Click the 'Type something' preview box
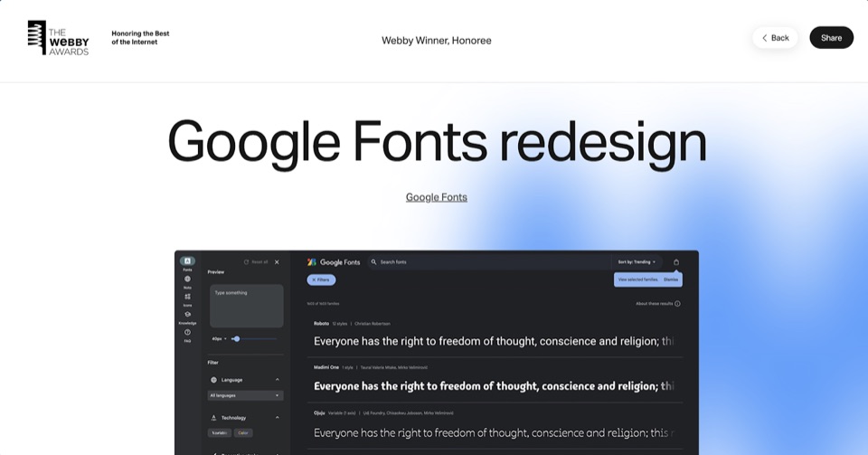868x455 pixels. tap(246, 306)
